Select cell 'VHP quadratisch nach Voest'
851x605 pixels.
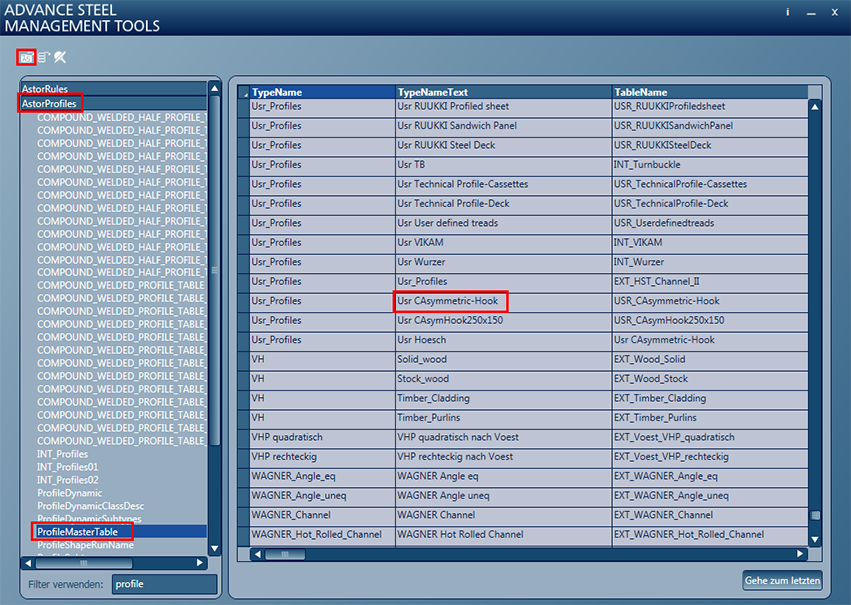[504, 437]
